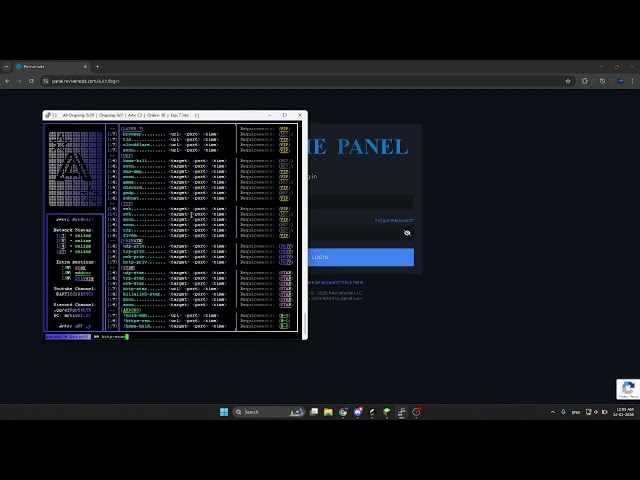The image size is (640, 480).
Task: Click the "ADDONS" section header in terminal
Action: (131, 310)
